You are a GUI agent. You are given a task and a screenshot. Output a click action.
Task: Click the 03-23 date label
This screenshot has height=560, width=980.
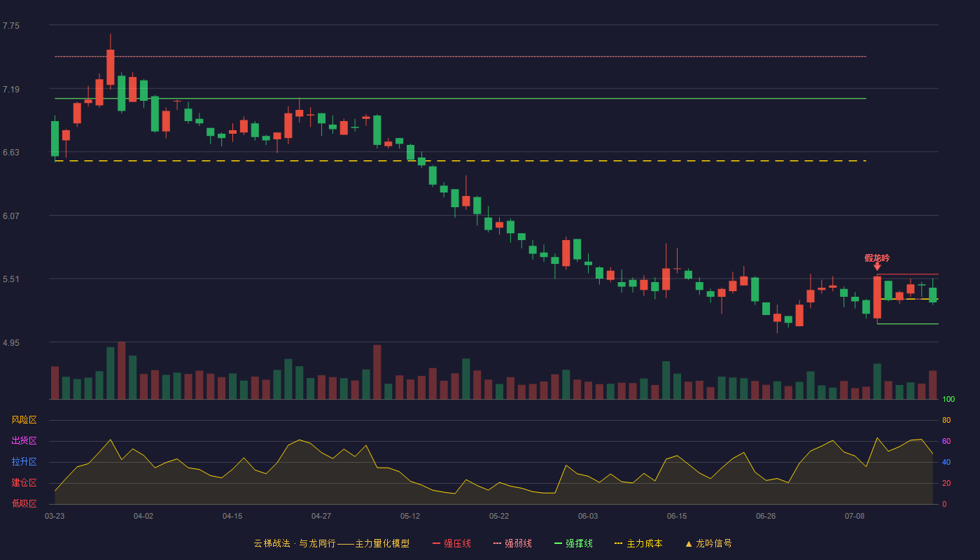55,516
